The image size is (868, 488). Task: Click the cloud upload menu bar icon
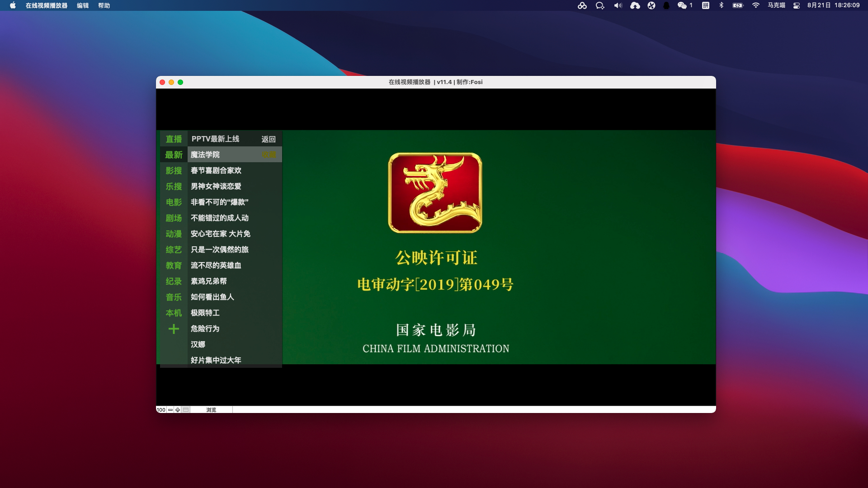pyautogui.click(x=635, y=5)
